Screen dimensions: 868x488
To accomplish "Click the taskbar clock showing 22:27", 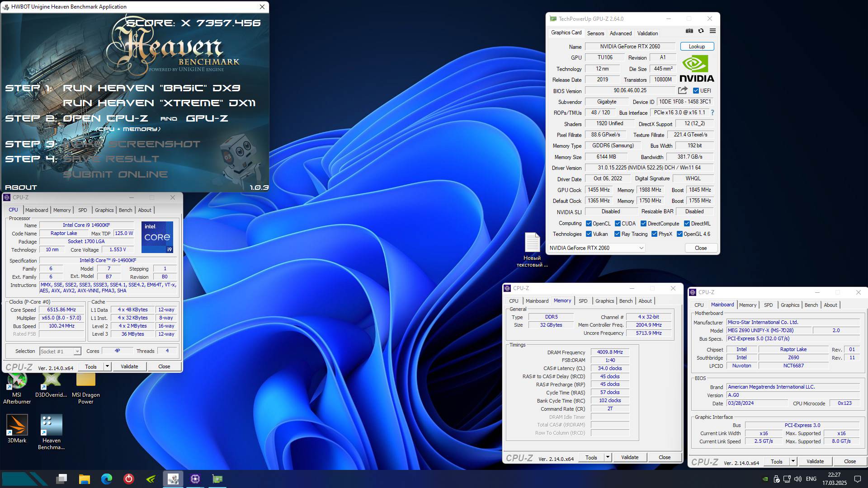I will point(834,479).
